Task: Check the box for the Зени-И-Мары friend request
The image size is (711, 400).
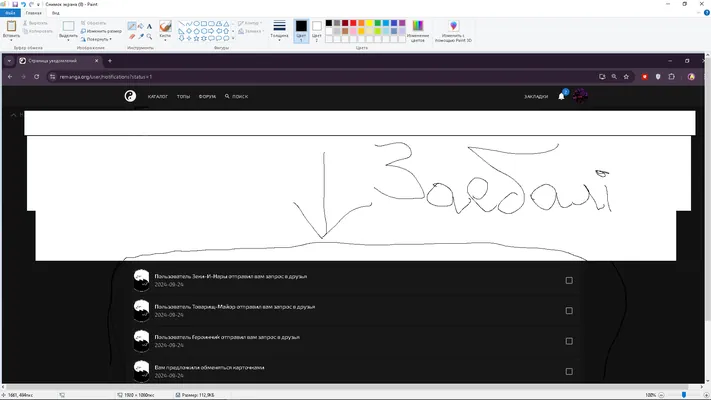Action: pyautogui.click(x=569, y=280)
